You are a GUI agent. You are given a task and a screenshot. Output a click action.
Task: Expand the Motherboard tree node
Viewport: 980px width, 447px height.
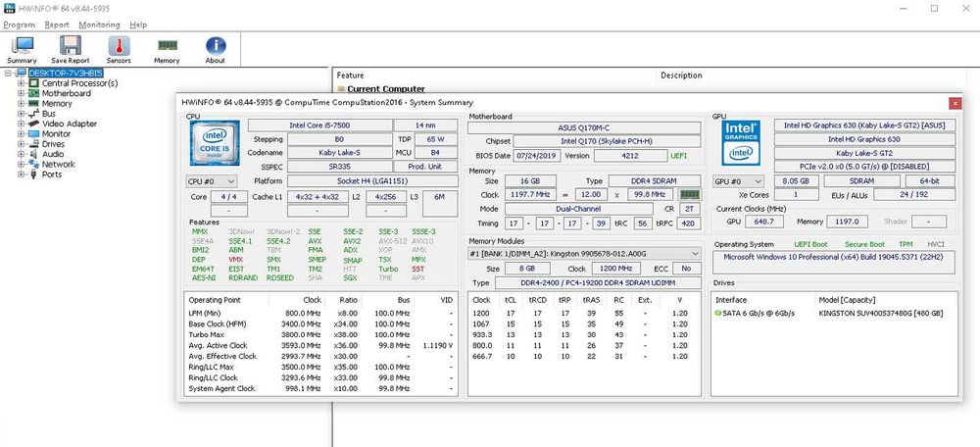tap(21, 93)
